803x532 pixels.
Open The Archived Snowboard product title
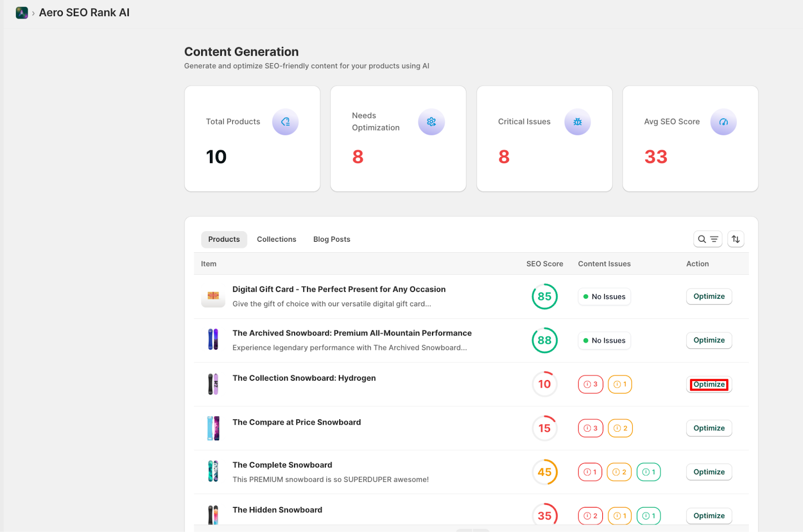pos(352,333)
